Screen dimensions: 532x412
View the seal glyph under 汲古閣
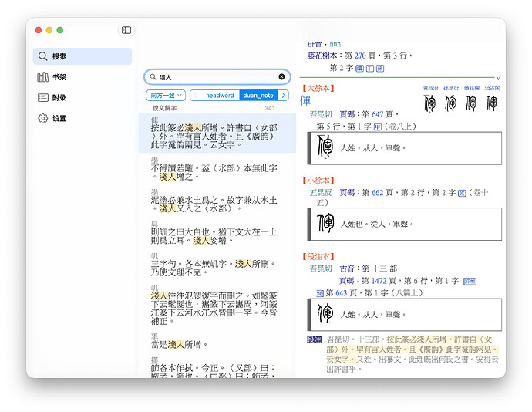(x=492, y=103)
